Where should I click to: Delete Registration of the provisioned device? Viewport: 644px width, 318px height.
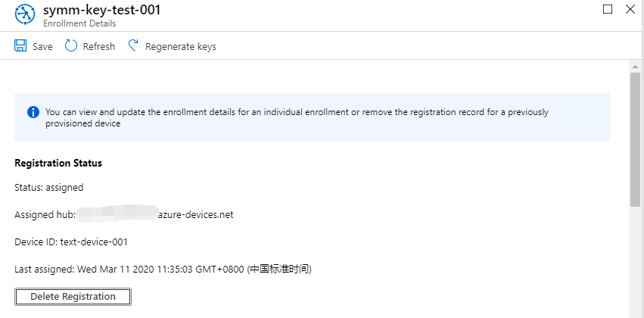(73, 297)
